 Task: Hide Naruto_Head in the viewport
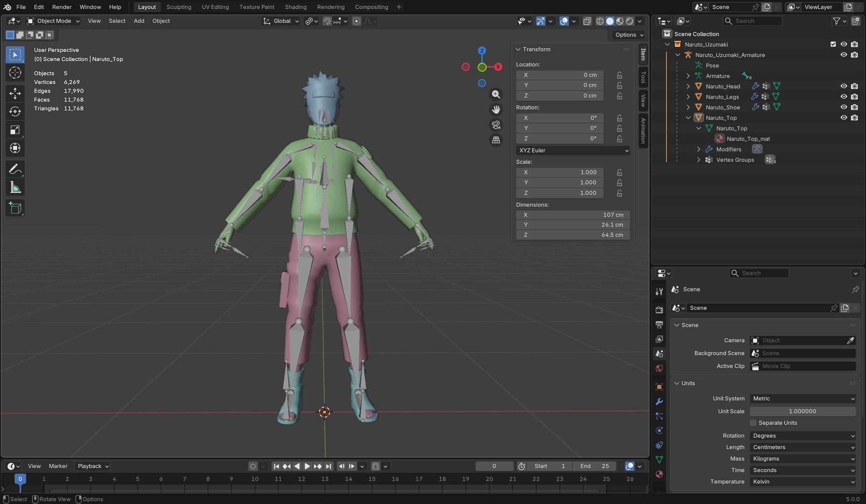click(844, 86)
